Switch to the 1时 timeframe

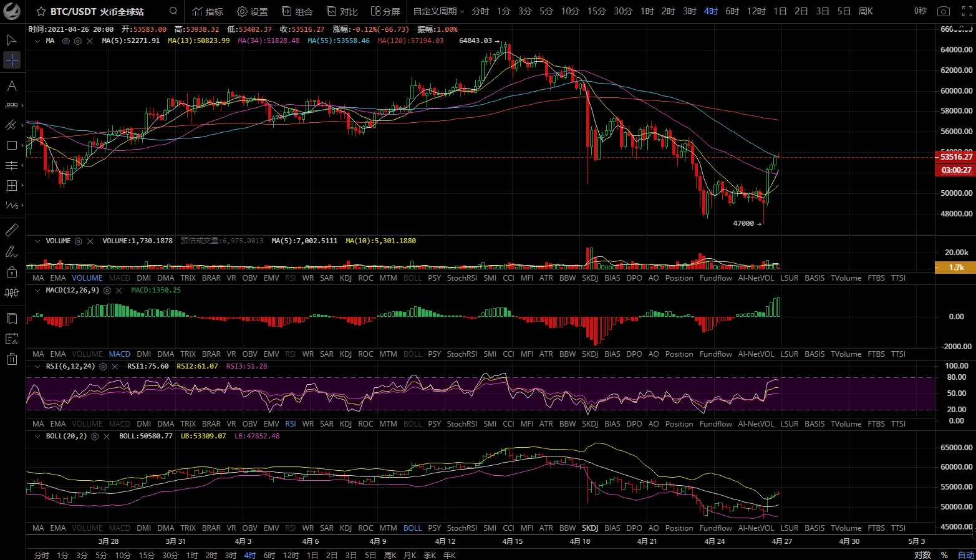[647, 11]
